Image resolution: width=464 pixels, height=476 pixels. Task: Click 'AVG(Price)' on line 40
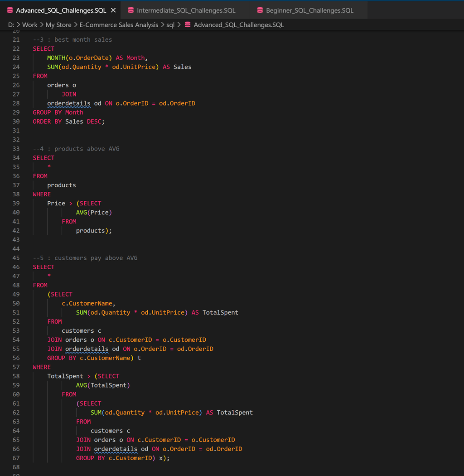tap(94, 213)
